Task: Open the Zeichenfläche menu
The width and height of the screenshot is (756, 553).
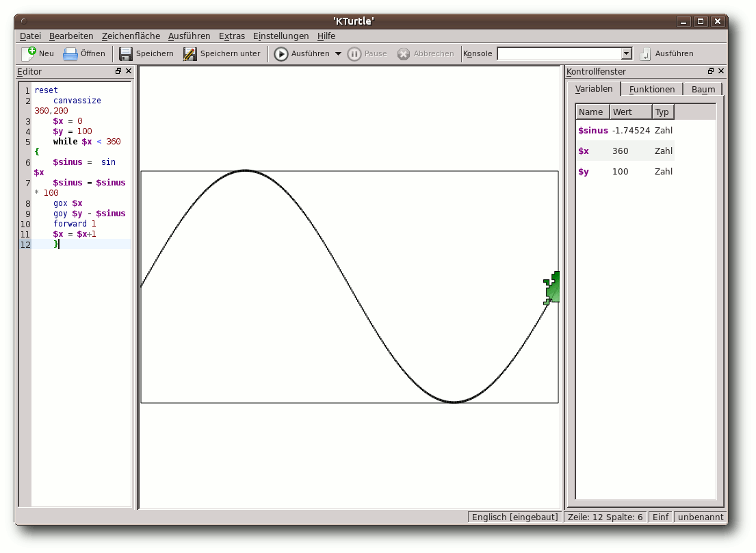Action: tap(131, 36)
